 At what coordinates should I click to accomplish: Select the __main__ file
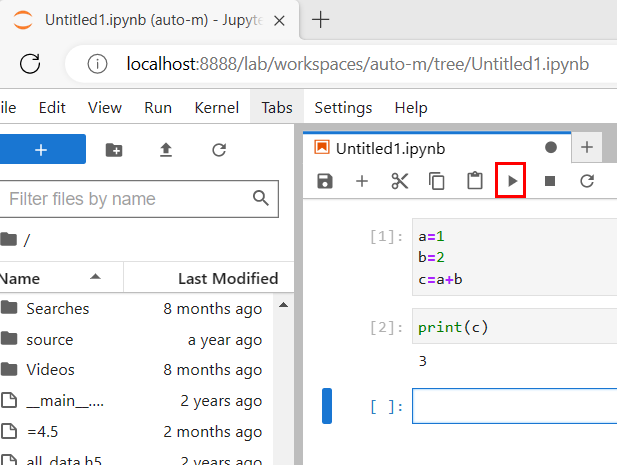pyautogui.click(x=136, y=400)
